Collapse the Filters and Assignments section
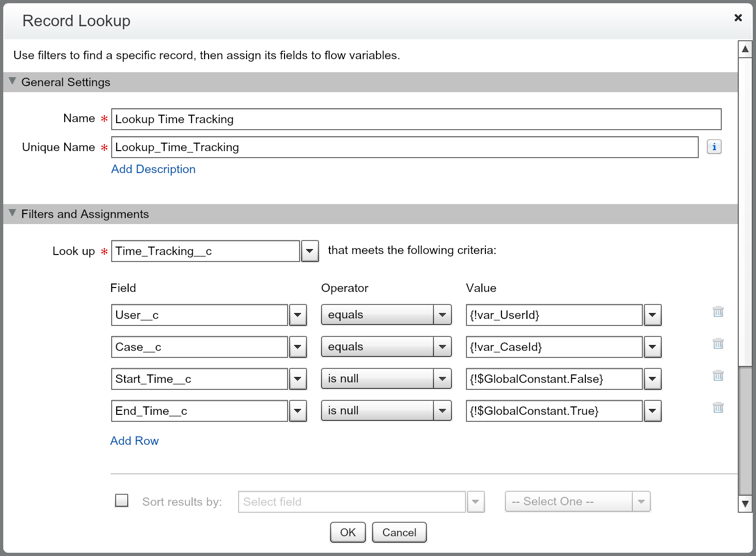Image resolution: width=756 pixels, height=556 pixels. (13, 214)
